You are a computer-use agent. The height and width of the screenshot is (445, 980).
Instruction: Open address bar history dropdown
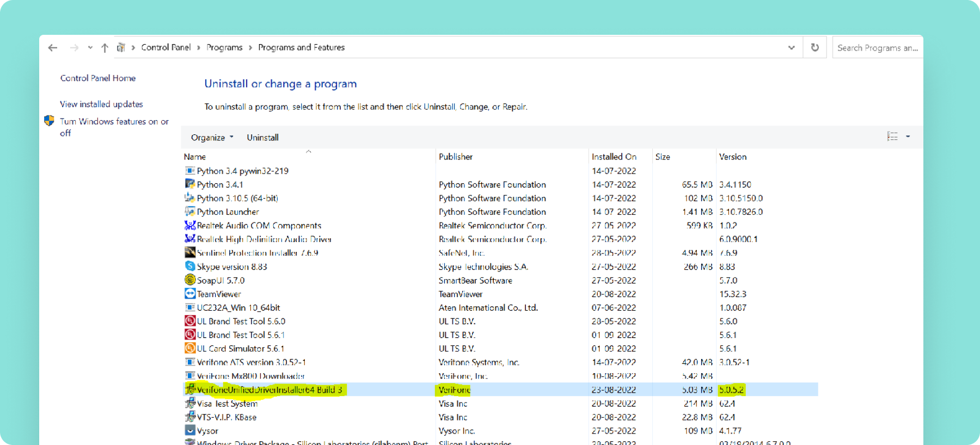tap(791, 48)
